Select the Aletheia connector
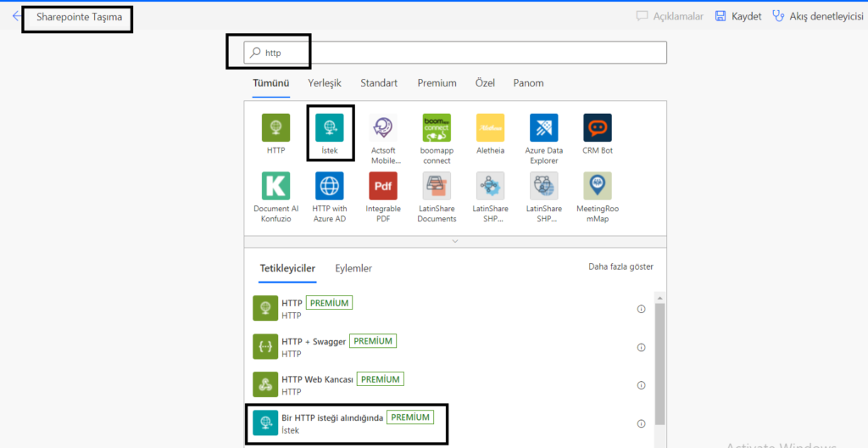868x448 pixels. coord(491,127)
